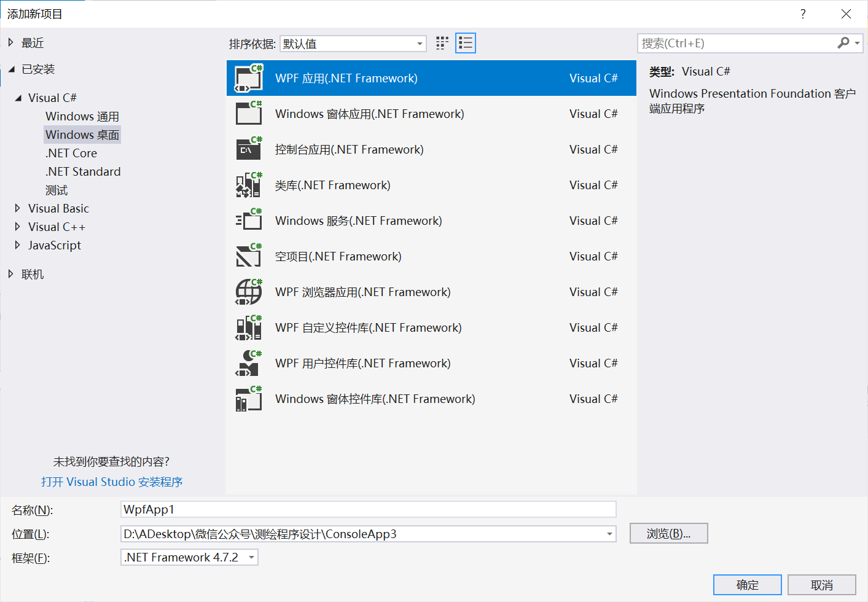Select WPF 用户控件库(.NET Framework) template name
This screenshot has width=868, height=602.
pyautogui.click(x=363, y=363)
